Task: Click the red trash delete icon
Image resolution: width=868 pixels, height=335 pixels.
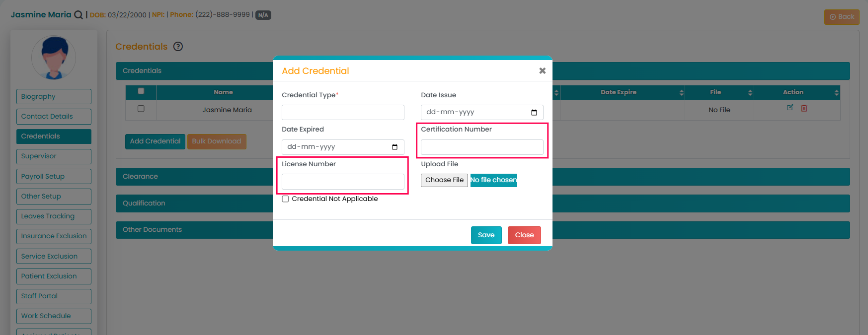Action: pos(804,108)
